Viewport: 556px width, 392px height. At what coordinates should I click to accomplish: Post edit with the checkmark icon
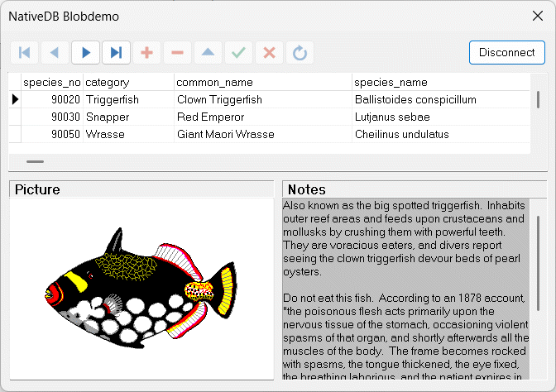tap(238, 52)
